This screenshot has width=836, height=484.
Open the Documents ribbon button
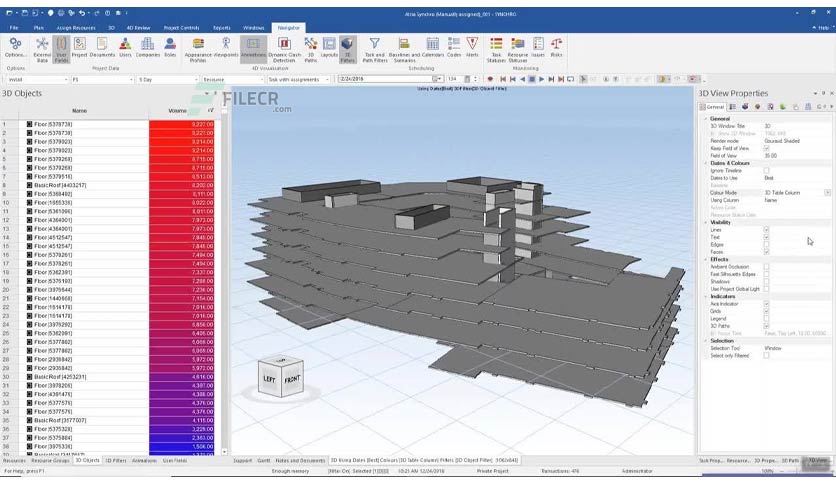[x=102, y=48]
